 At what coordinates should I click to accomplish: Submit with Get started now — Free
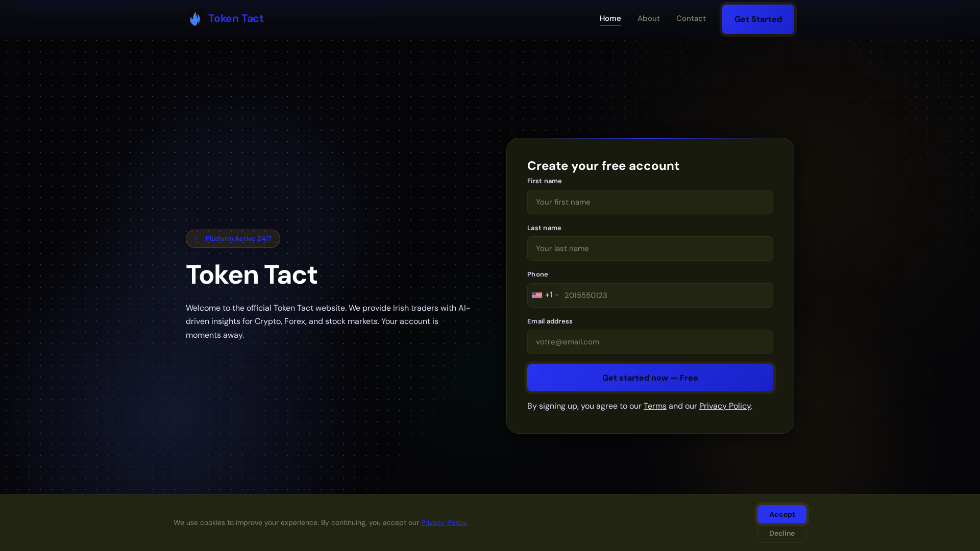(650, 378)
